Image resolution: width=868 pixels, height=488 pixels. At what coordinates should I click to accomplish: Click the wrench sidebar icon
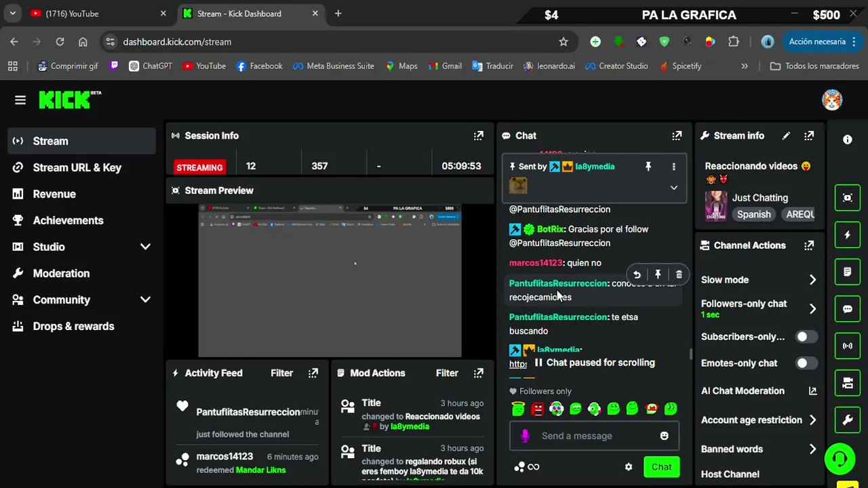(848, 420)
